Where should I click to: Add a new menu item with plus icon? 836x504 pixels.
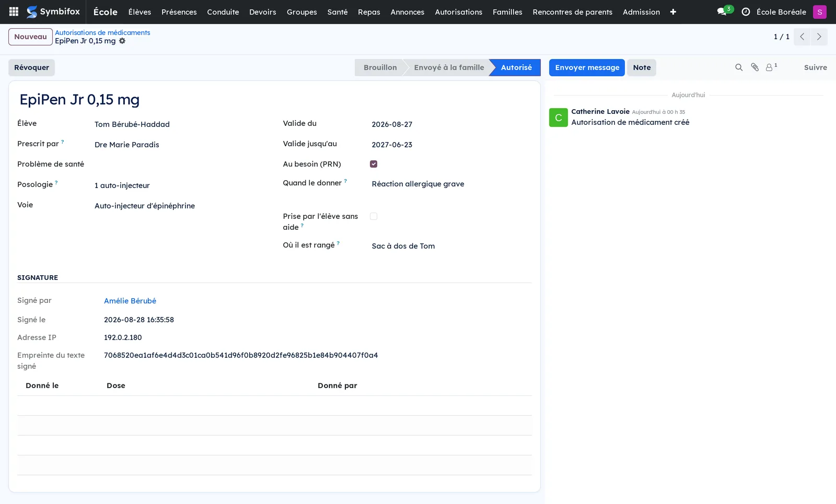(673, 11)
